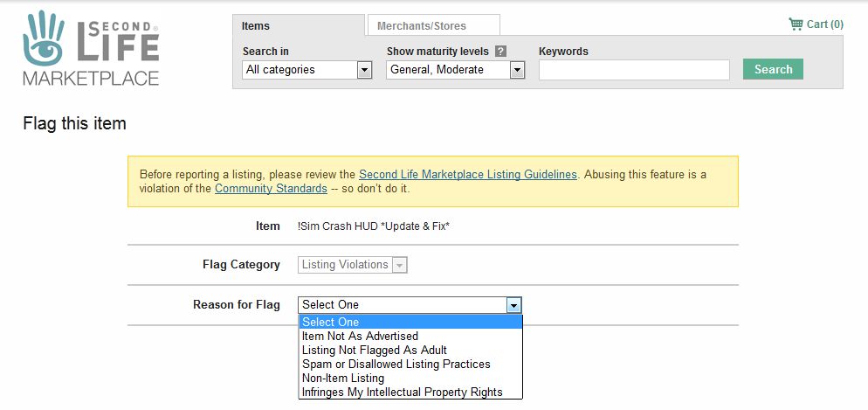
Task: Click the Second Life Marketplace logo
Action: (x=91, y=49)
